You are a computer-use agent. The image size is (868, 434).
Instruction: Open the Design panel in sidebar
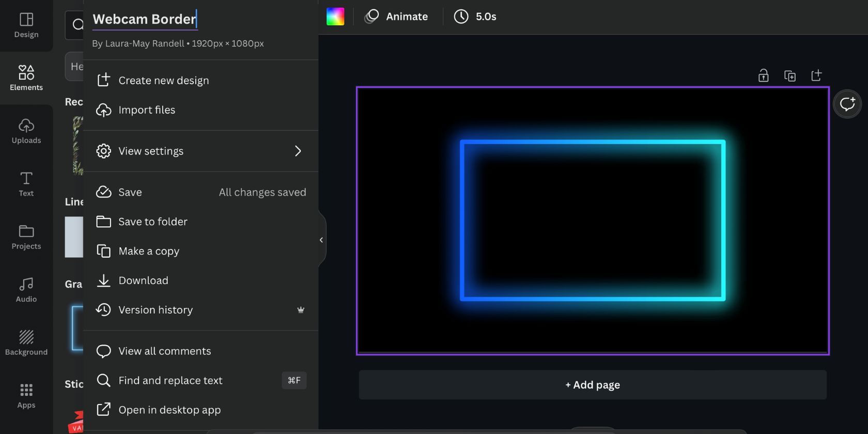26,25
